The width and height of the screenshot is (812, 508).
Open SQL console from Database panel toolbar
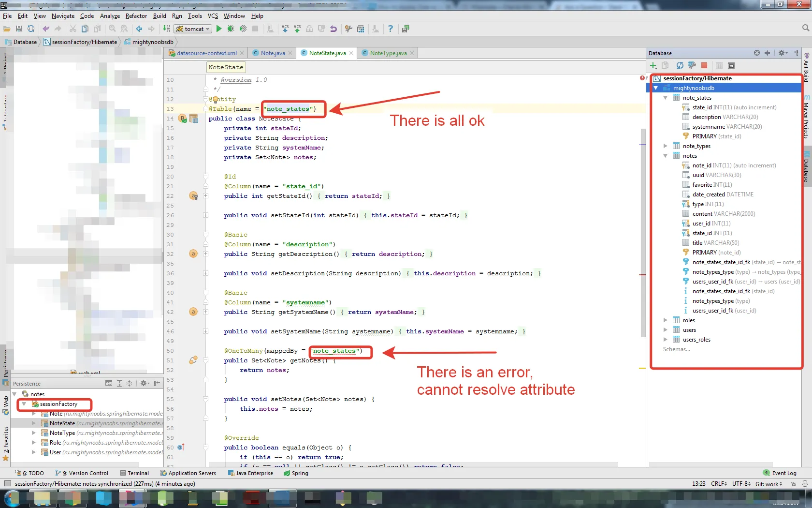tap(731, 66)
